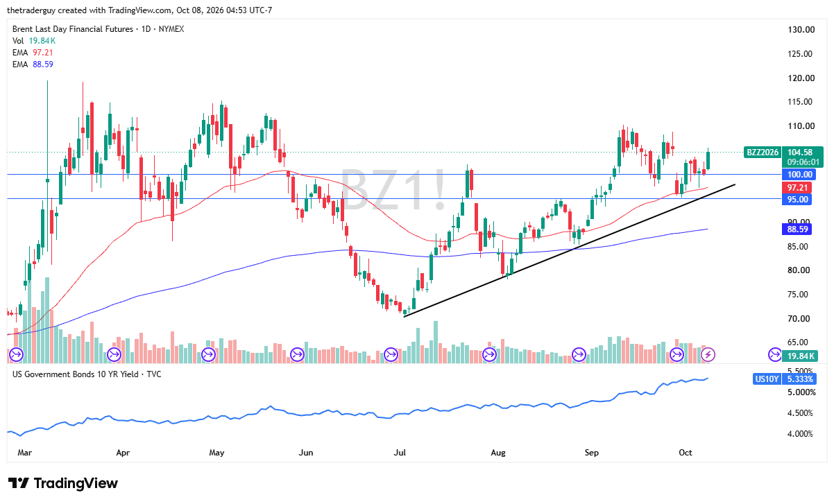Click the EMA 97.21 legend entry
The width and height of the screenshot is (834, 504).
tap(33, 53)
